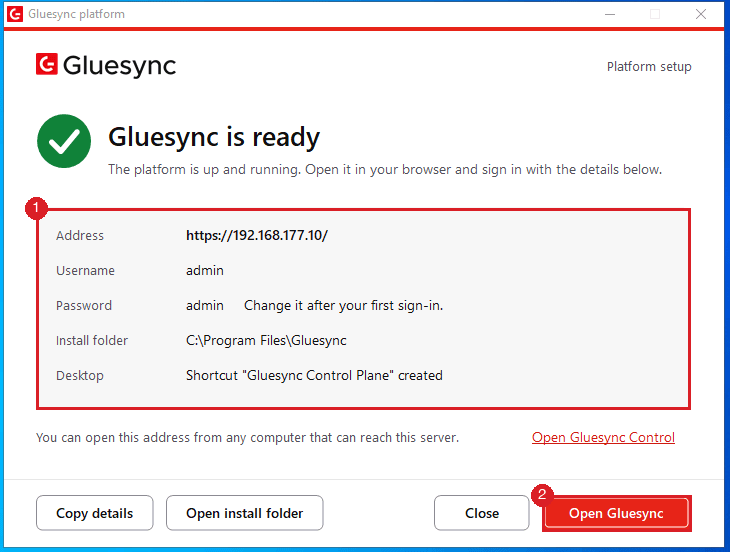Click the admin username value

[x=205, y=270]
